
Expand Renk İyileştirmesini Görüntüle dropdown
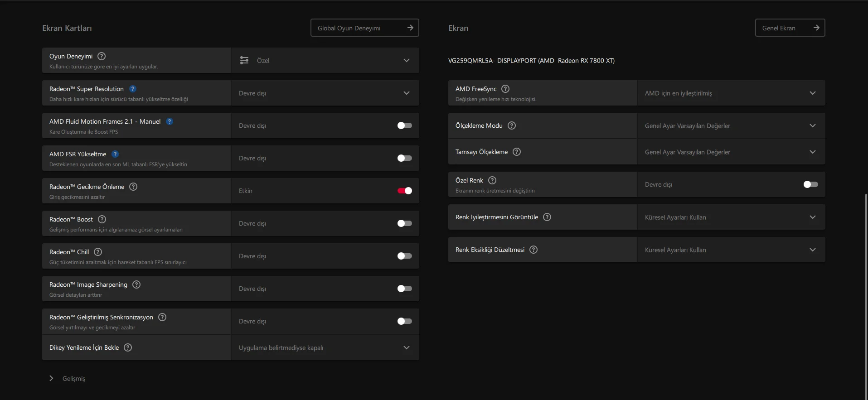coord(731,217)
